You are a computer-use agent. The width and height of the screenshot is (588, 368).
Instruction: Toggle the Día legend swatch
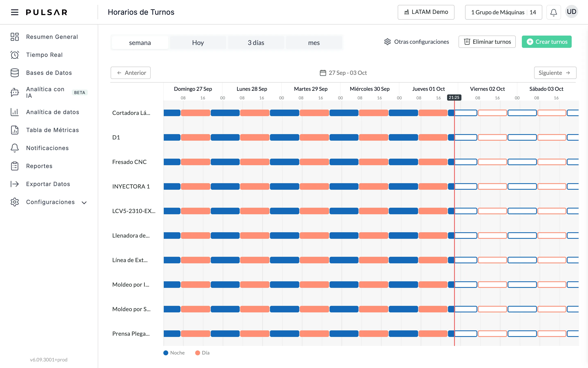(198, 353)
